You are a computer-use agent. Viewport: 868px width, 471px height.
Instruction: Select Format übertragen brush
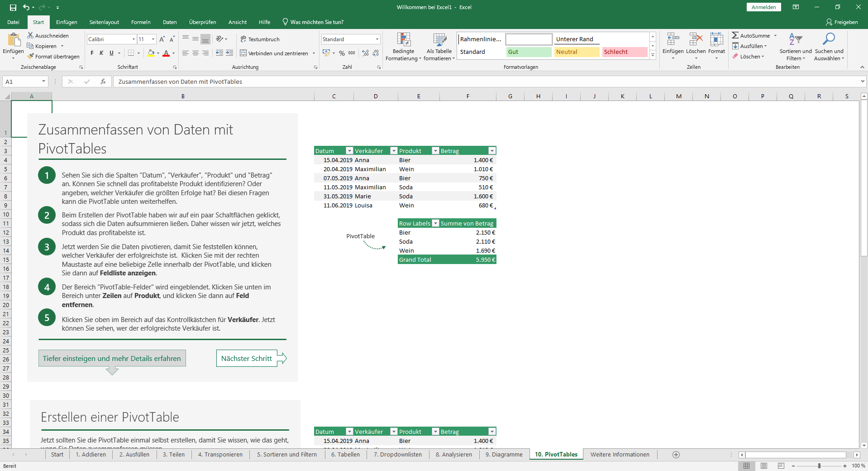(x=53, y=56)
